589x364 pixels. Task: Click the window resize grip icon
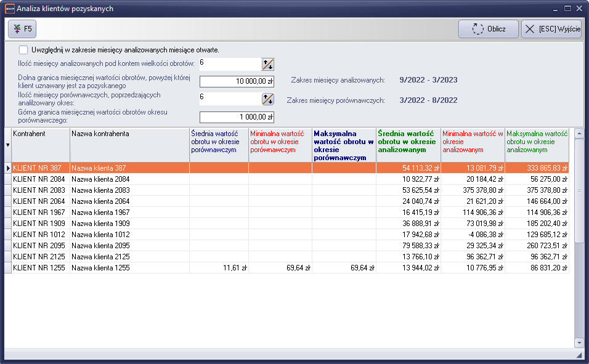click(579, 356)
